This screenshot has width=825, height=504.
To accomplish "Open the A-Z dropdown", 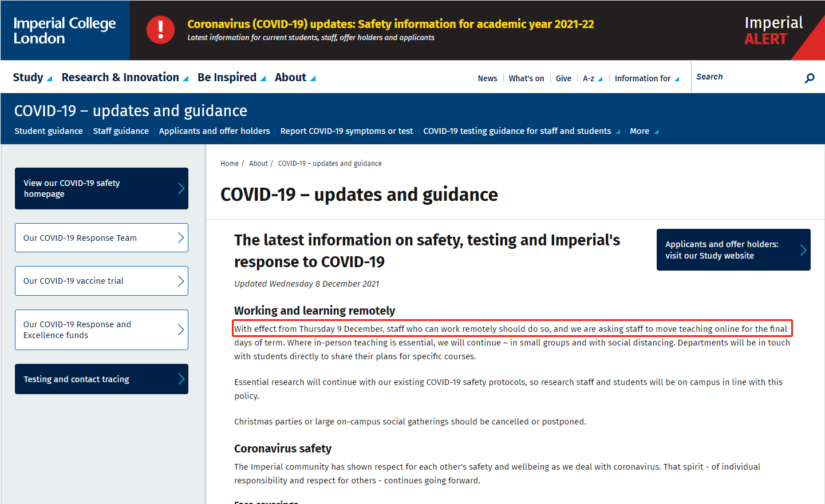I will (593, 78).
